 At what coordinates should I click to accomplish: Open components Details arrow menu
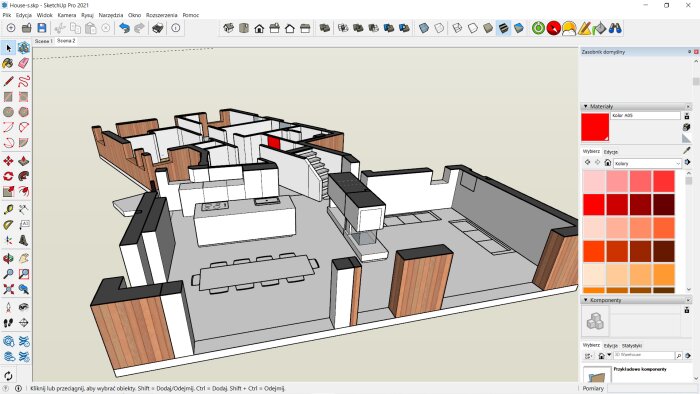pos(688,356)
